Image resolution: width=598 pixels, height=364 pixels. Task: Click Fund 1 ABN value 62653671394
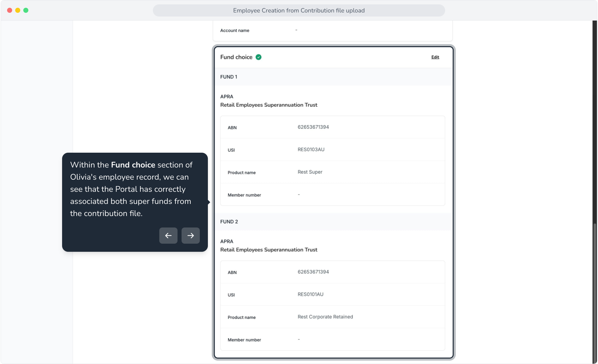pos(313,127)
